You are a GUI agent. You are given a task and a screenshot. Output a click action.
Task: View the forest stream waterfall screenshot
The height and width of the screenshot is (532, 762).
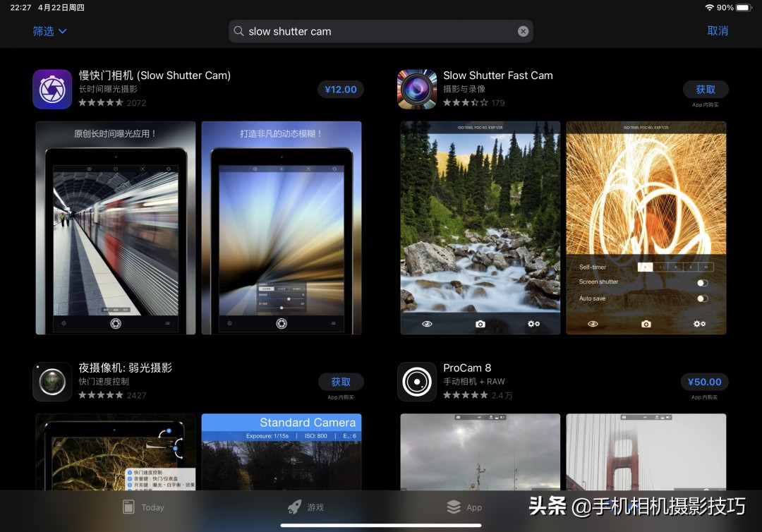click(x=480, y=228)
